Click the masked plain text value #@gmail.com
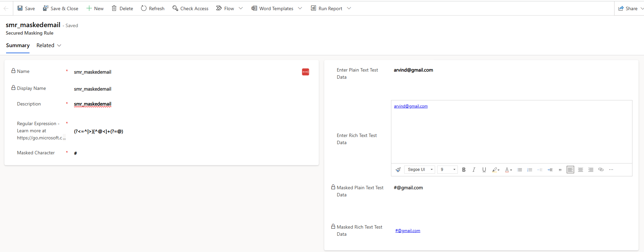Screen dimensions: 644x252 point(408,188)
